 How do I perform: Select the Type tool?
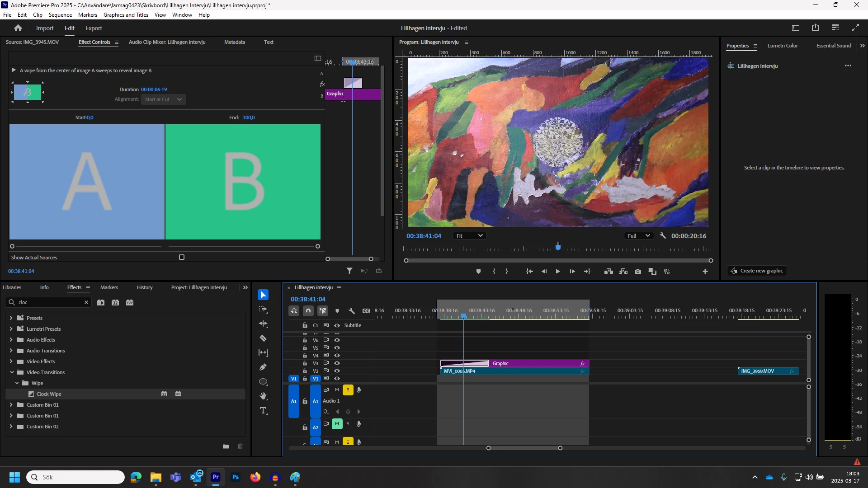tap(263, 411)
